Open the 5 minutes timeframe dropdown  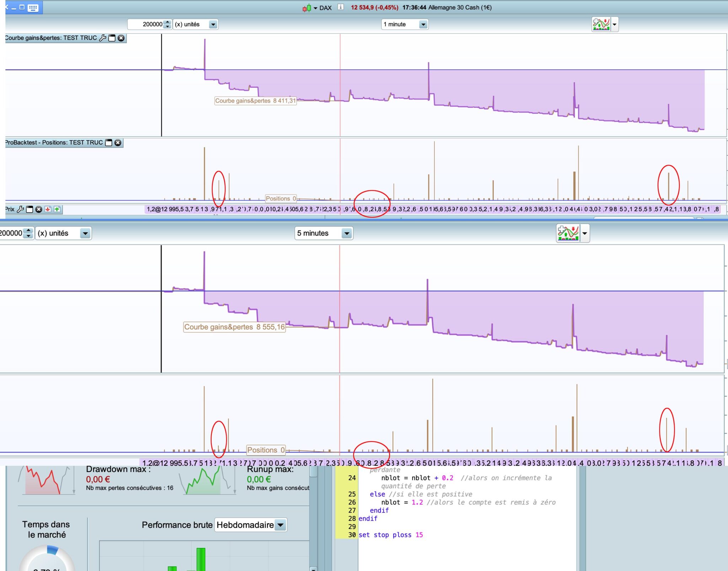pos(347,233)
